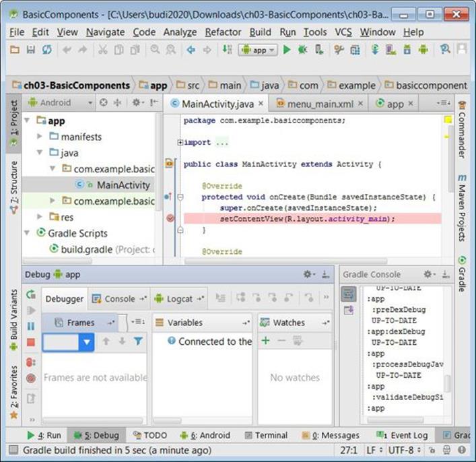Click the Open folder toolbar icon
Screen dimensions: 476x462
[x=15, y=49]
